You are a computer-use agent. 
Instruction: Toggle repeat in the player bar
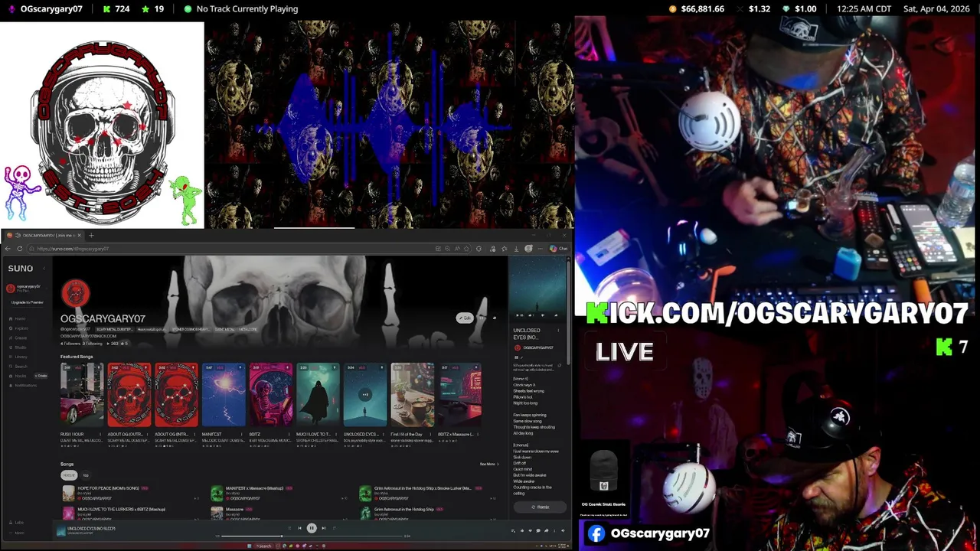[x=334, y=528]
